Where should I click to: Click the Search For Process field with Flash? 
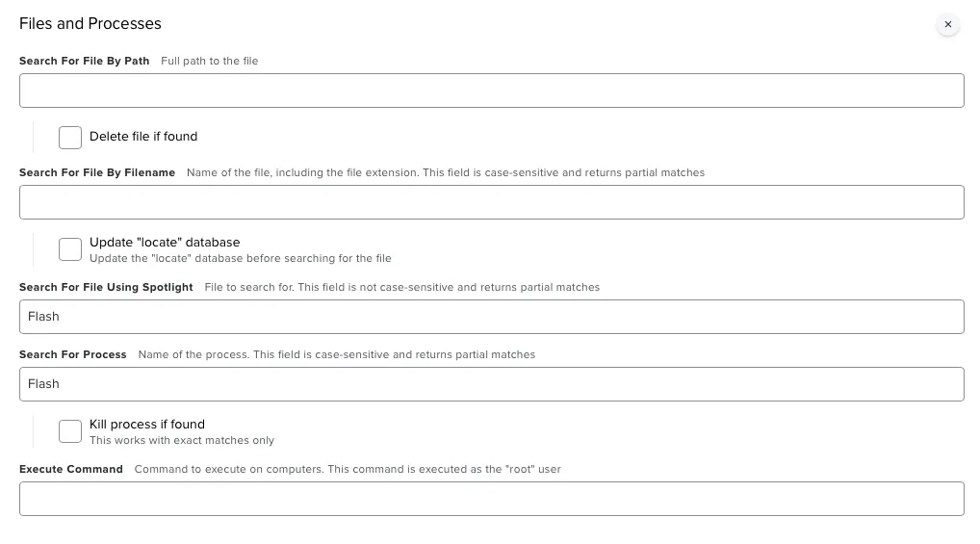(491, 384)
